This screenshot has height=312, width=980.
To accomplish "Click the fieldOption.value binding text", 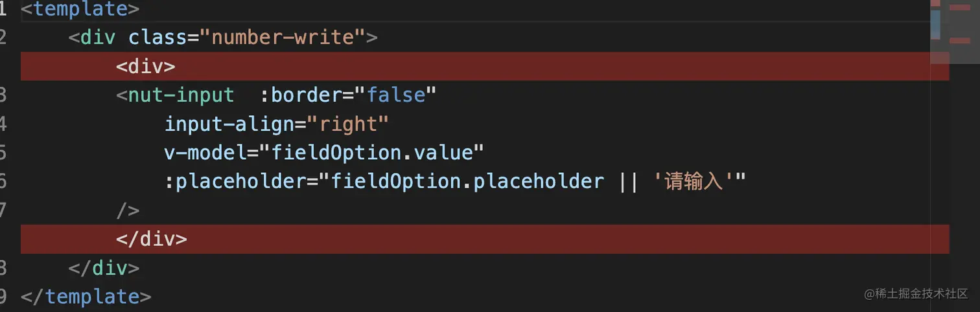I will point(372,153).
